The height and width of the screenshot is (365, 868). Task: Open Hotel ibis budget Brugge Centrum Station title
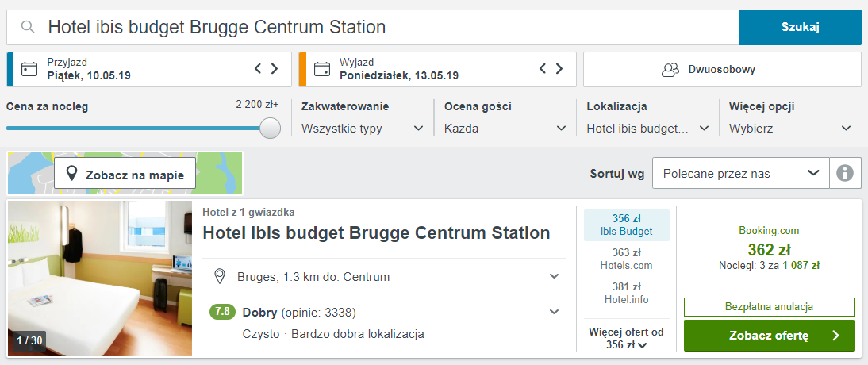coord(376,232)
